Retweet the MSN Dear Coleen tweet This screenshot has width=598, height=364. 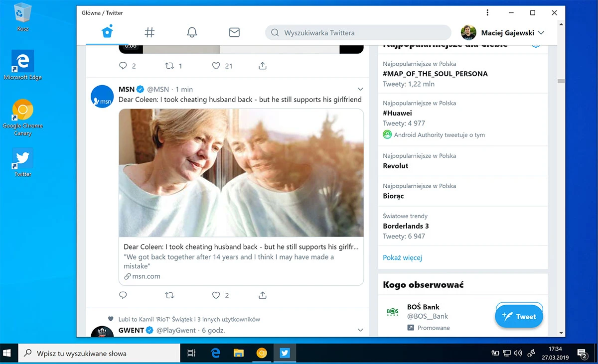pos(169,295)
